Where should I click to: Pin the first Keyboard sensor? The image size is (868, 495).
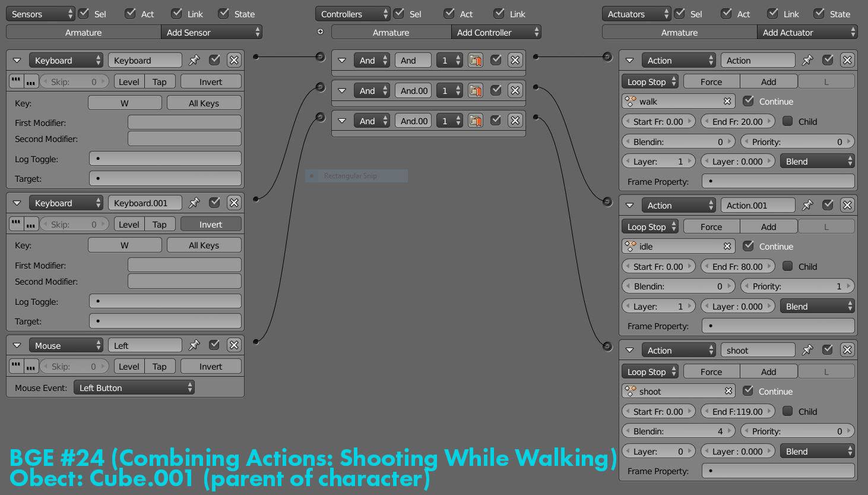[194, 60]
